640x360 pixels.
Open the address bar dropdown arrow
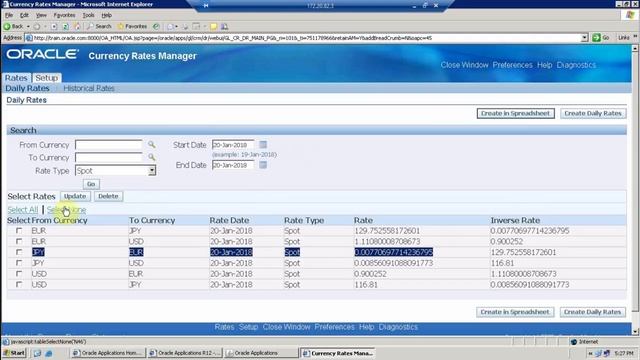pyautogui.click(x=584, y=38)
